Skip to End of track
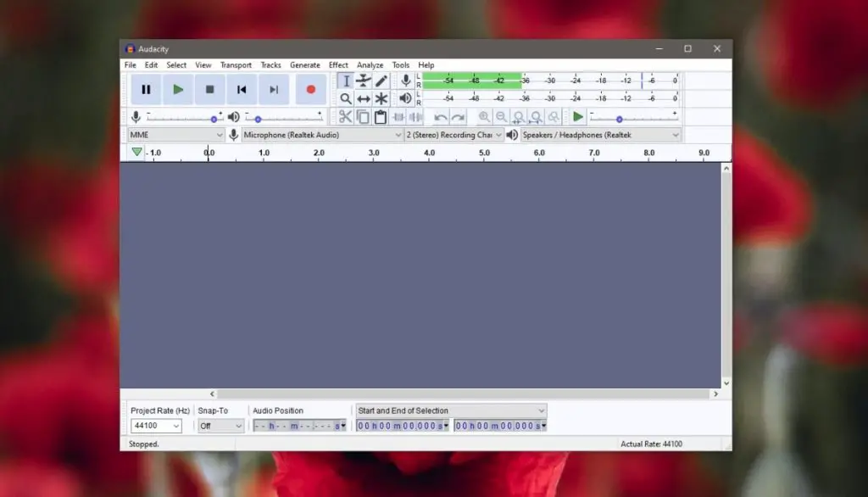Image resolution: width=868 pixels, height=497 pixels. (x=274, y=89)
